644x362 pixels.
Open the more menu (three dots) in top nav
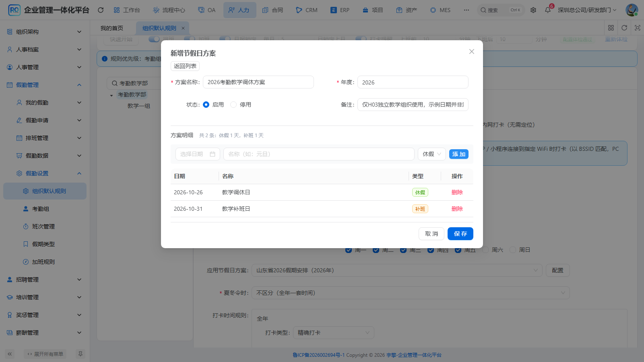coord(466,10)
